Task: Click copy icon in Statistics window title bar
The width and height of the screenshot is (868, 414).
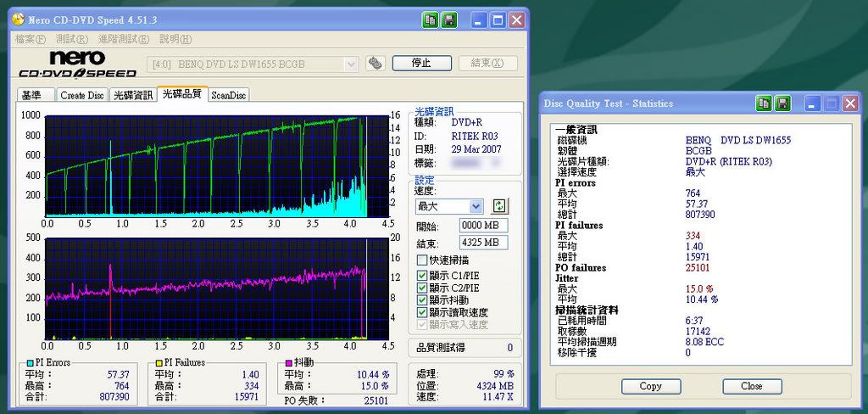Action: pyautogui.click(x=764, y=103)
